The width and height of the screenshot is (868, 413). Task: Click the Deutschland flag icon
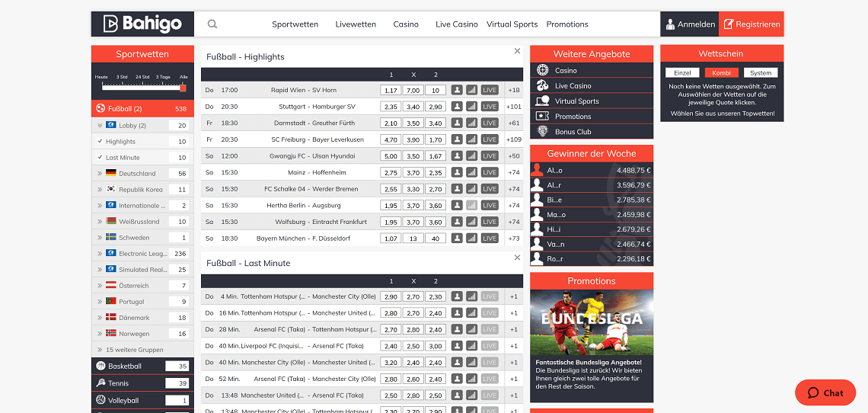tap(110, 174)
